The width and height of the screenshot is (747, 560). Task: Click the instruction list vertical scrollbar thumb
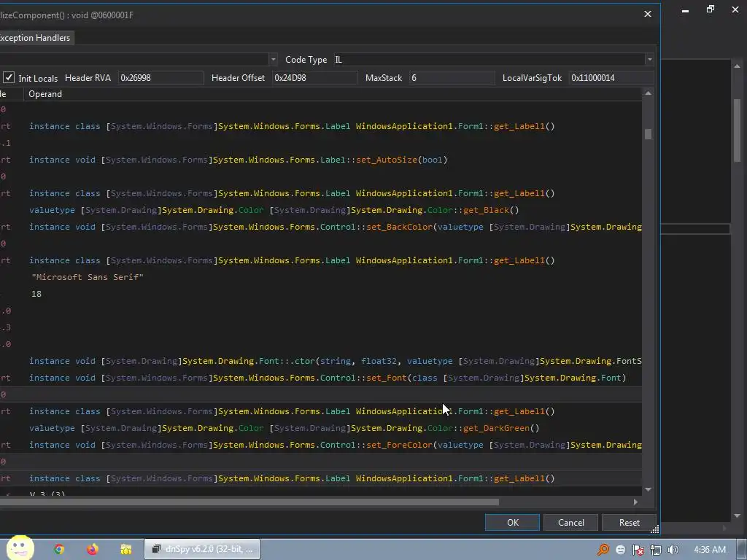click(x=648, y=134)
